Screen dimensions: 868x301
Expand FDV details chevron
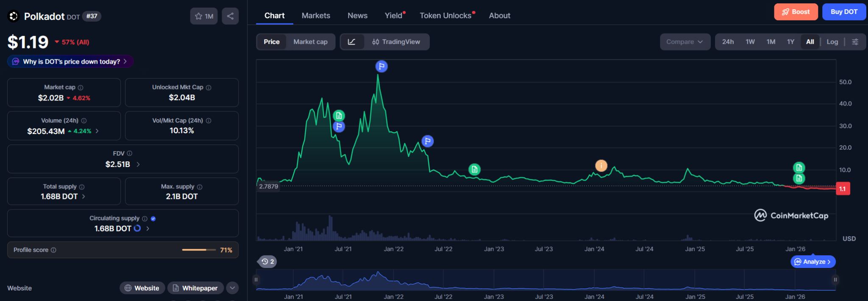click(138, 164)
